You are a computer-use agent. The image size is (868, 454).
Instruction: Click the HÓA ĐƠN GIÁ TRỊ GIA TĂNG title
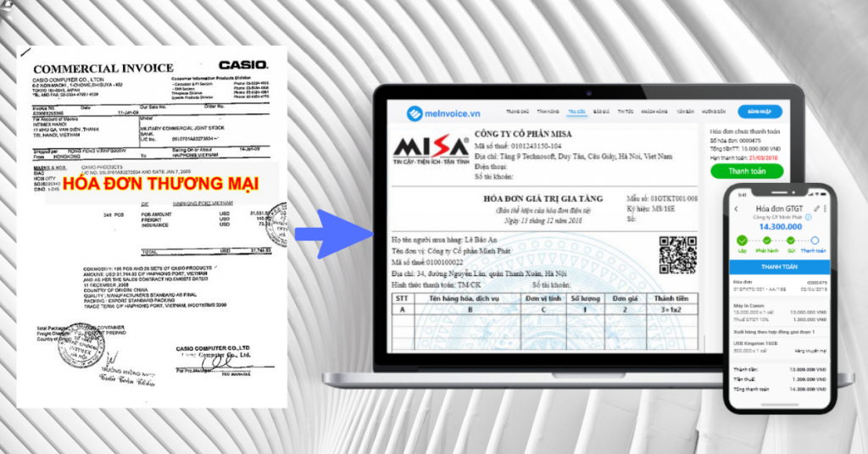point(543,198)
